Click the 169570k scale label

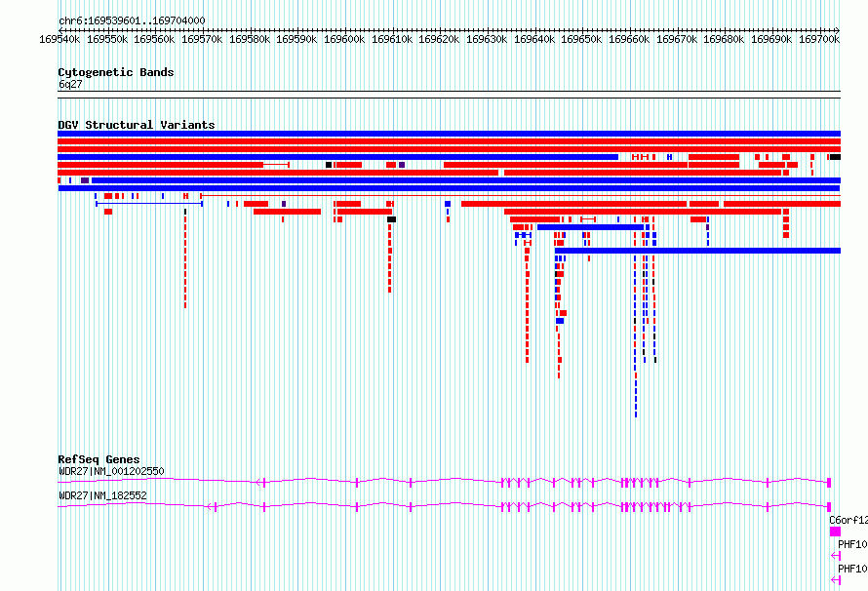202,39
